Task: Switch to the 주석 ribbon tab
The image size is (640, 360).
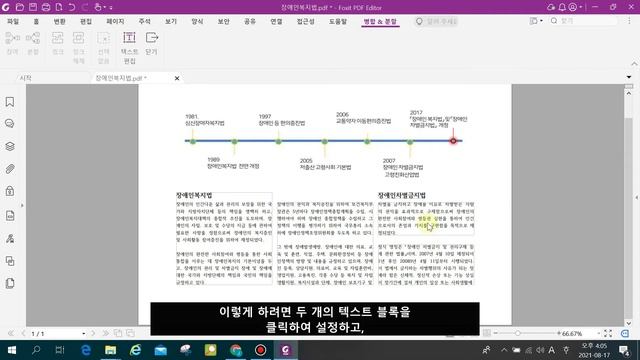Action: click(x=144, y=21)
